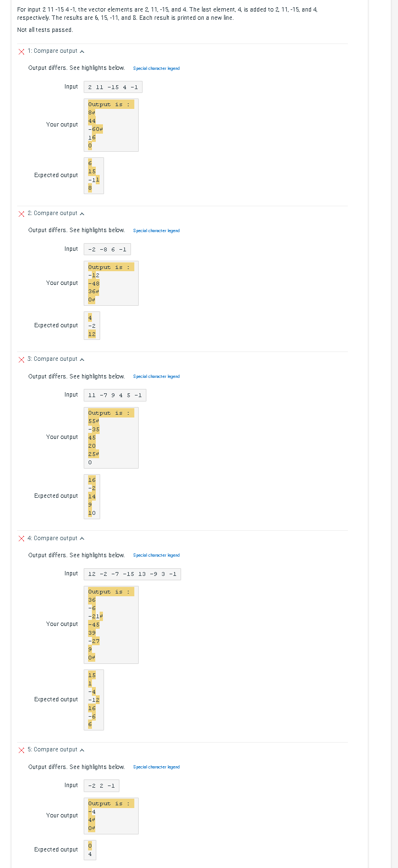Collapse the '4: Compare output' section chevron

click(81, 538)
